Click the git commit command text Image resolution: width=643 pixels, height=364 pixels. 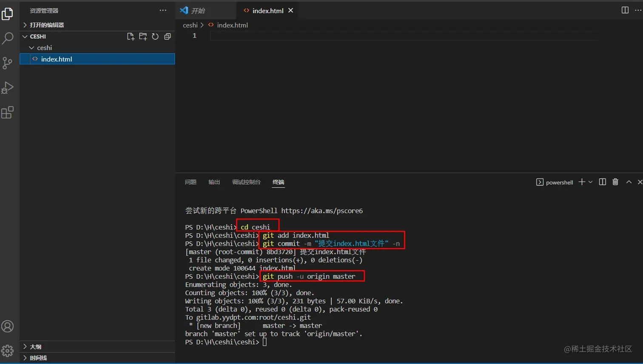click(x=331, y=243)
